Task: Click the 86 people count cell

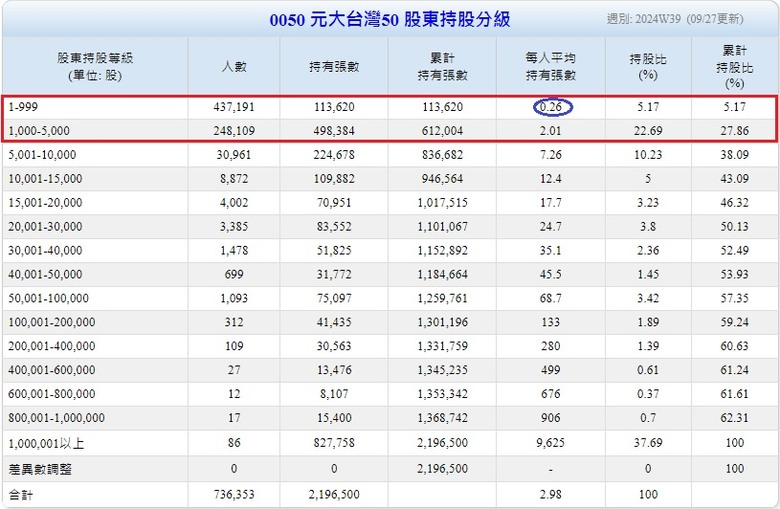Action: click(234, 442)
